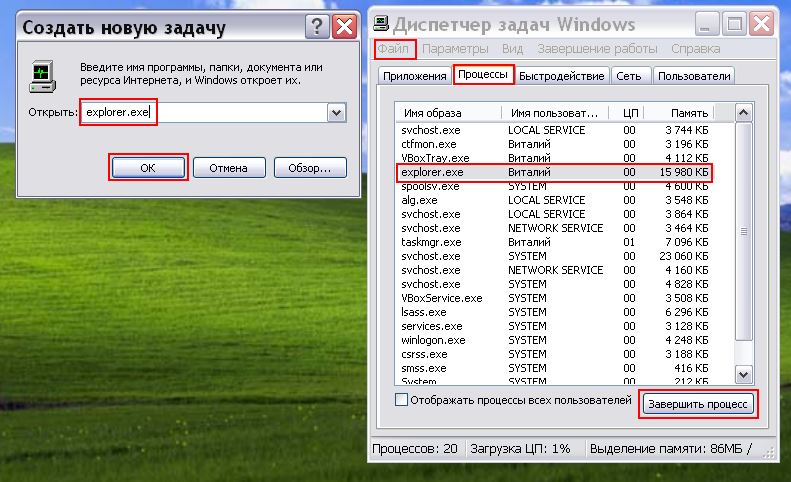The width and height of the screenshot is (791, 482).
Task: Click the process list scroll down arrow
Action: pos(744,374)
